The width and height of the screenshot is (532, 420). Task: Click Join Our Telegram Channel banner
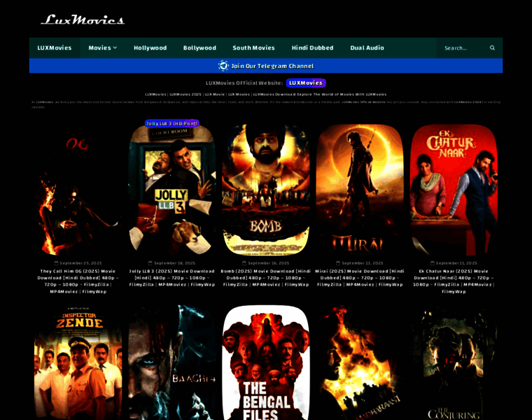pos(266,66)
